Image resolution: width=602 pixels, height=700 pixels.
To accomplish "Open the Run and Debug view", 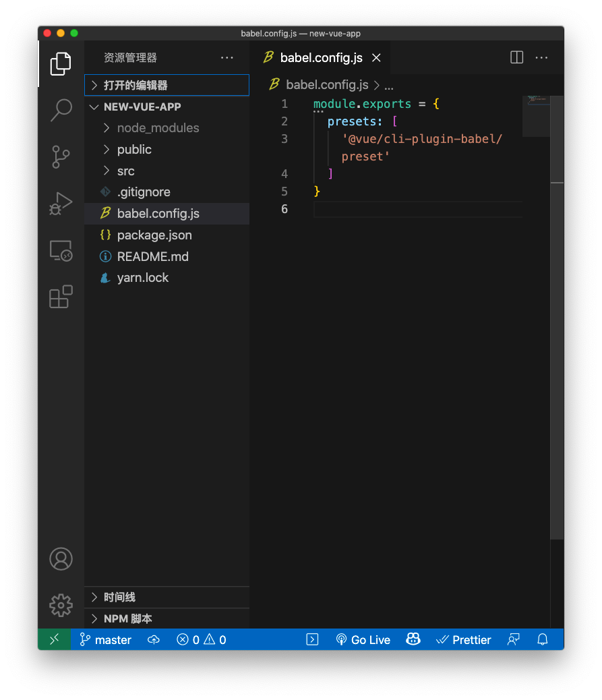I will click(61, 203).
